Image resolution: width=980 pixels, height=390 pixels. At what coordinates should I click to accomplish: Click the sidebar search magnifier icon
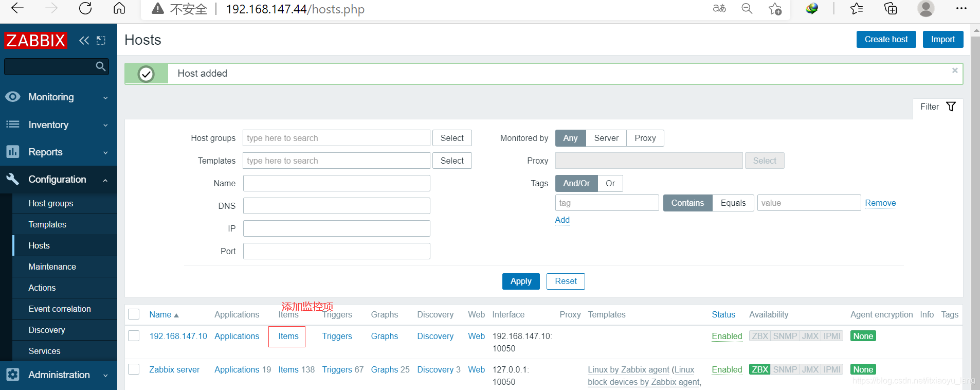101,66
